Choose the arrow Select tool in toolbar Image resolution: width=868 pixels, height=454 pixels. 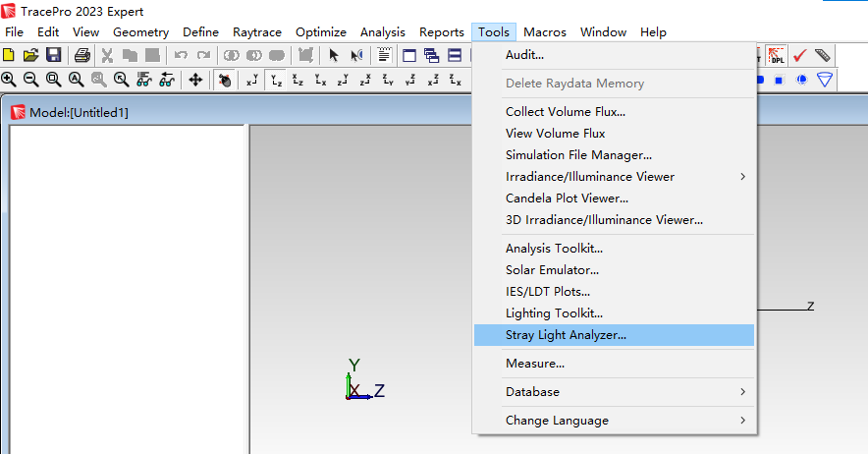(334, 55)
